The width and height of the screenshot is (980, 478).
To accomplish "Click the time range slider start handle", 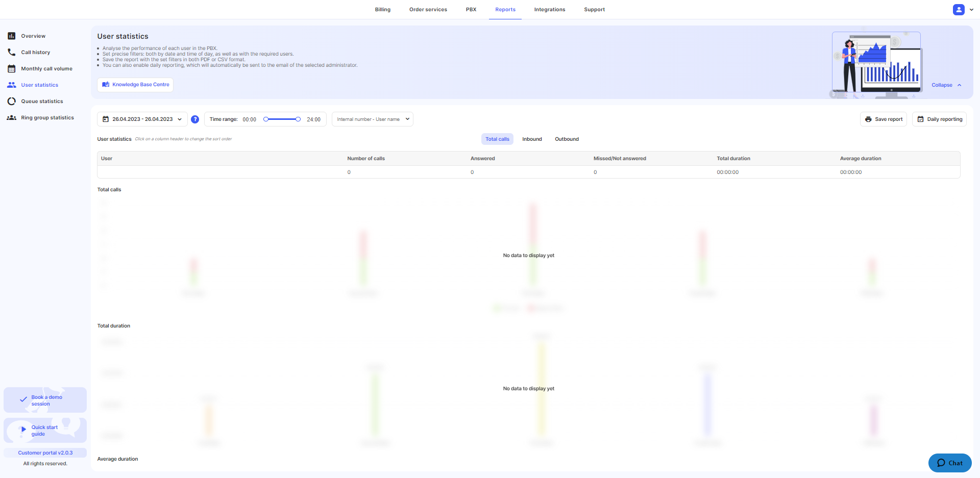I will (x=266, y=119).
